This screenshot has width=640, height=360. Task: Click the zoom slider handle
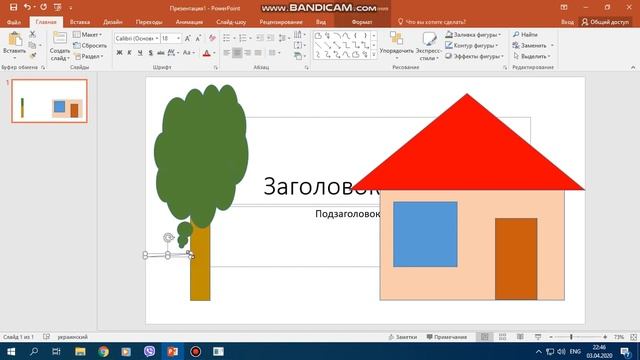[x=571, y=337]
